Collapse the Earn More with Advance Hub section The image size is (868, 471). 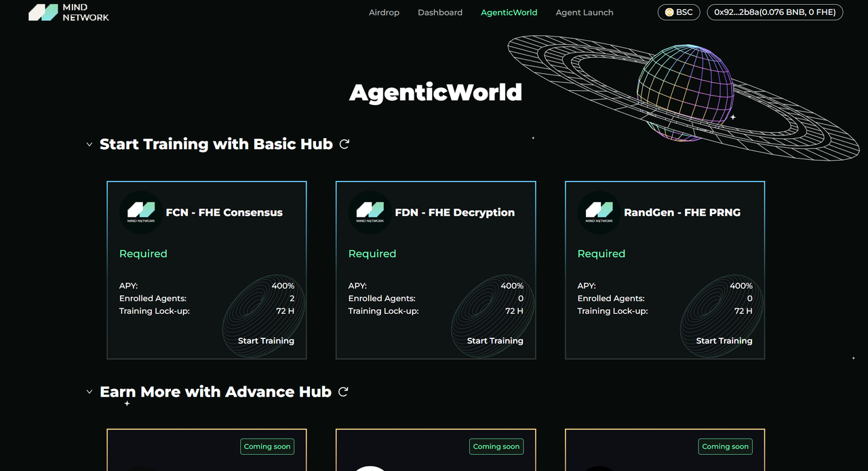[x=90, y=392]
